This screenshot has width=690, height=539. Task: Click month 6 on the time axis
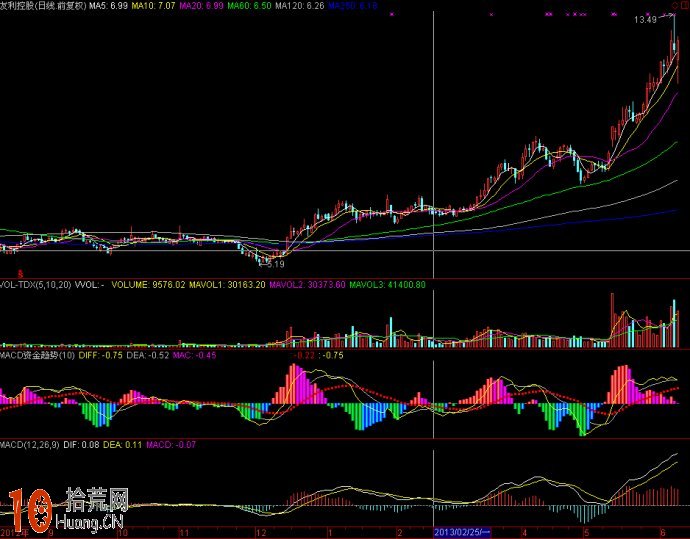pos(663,533)
